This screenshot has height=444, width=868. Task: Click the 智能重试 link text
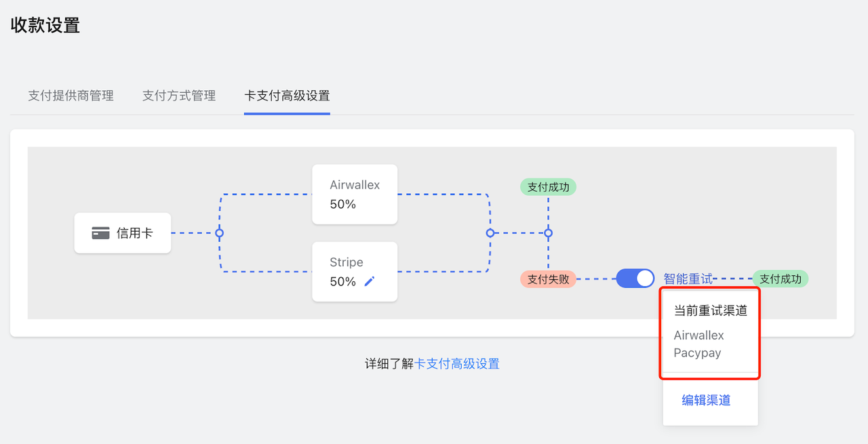pyautogui.click(x=688, y=278)
